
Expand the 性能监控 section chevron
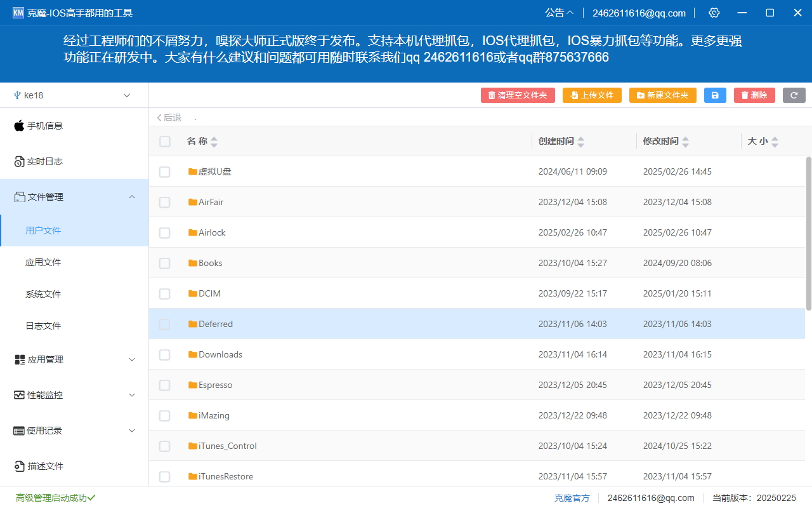[x=132, y=395]
